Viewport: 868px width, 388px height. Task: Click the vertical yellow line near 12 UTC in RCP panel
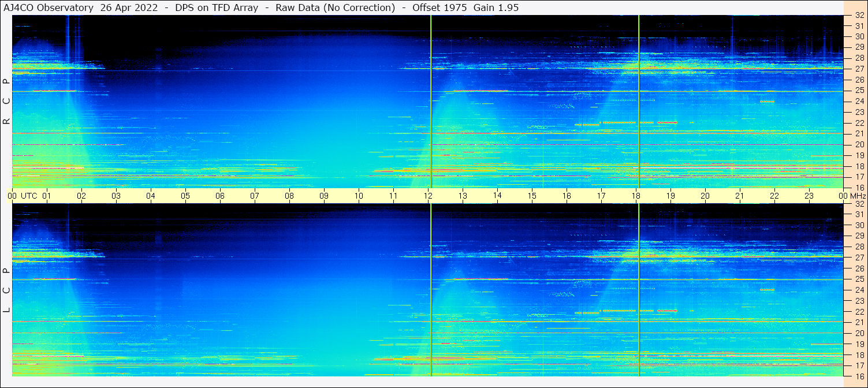[x=431, y=101]
